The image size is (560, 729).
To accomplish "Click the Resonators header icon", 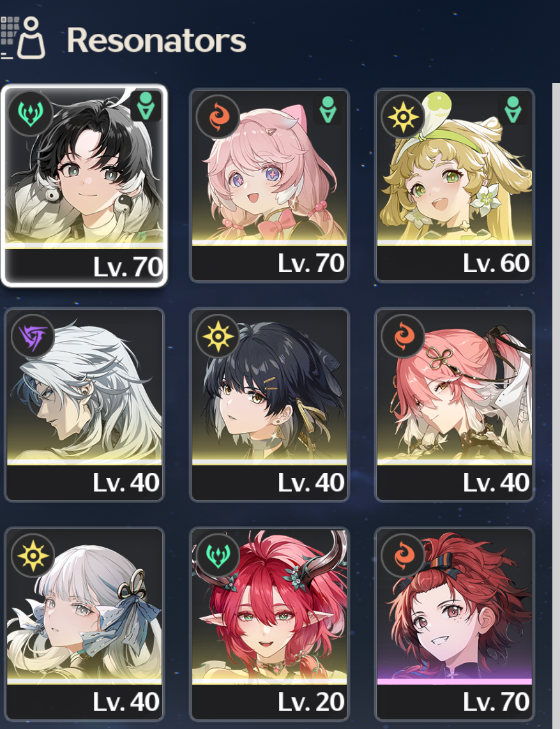I will 23,38.
